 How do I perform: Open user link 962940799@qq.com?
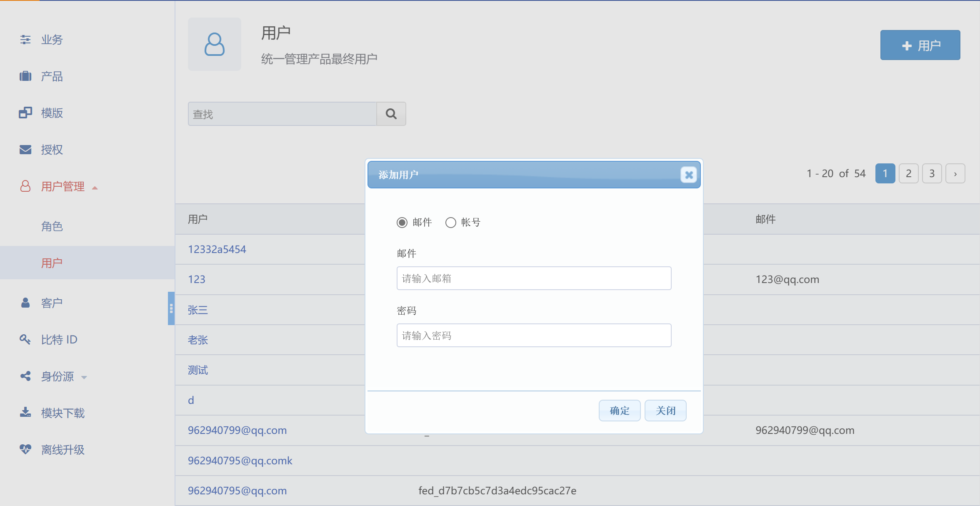(237, 430)
